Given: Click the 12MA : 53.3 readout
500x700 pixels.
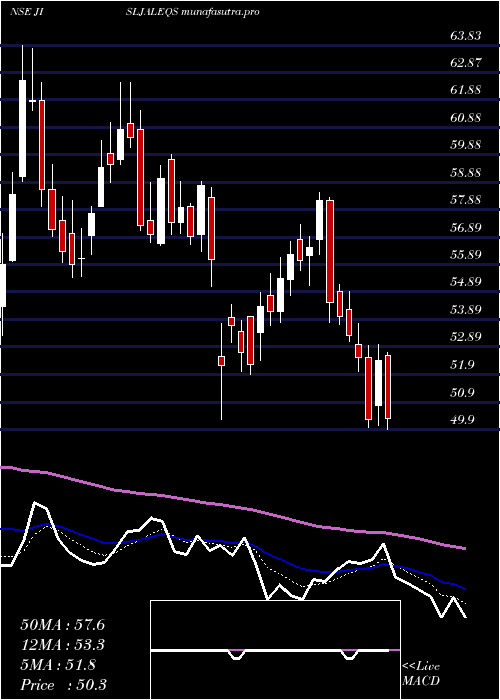Looking at the screenshot, I should (63, 645).
